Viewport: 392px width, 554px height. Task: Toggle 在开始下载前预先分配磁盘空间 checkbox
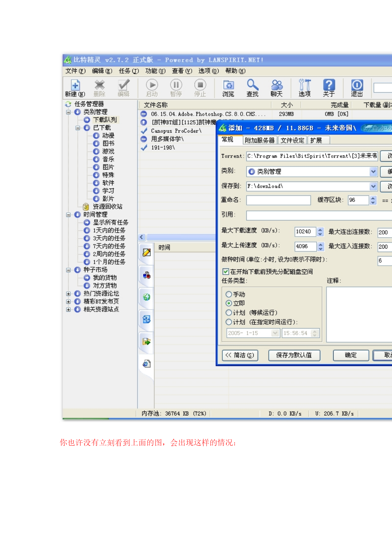226,272
